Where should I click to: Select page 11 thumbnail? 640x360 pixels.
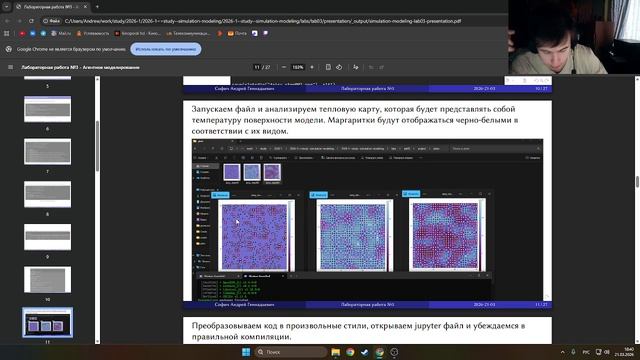(x=47, y=322)
